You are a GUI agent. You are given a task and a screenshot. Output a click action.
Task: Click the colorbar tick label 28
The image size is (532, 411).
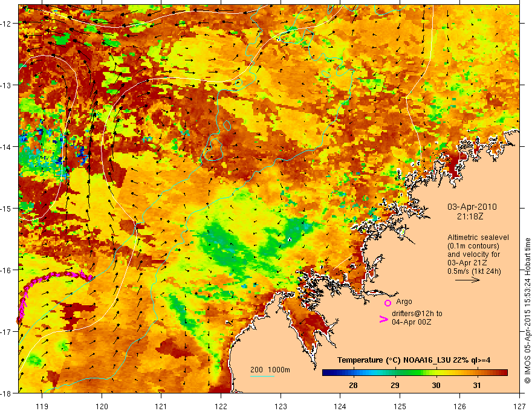pos(353,385)
